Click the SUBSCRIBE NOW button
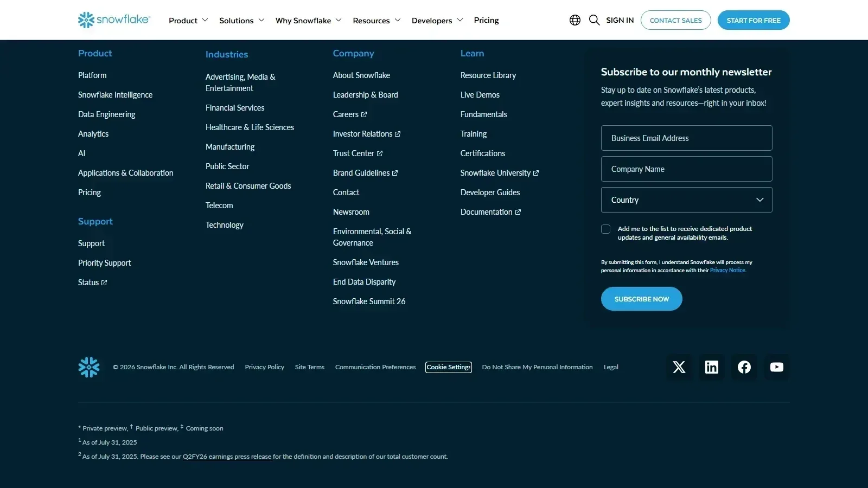This screenshot has height=488, width=868. point(642,299)
